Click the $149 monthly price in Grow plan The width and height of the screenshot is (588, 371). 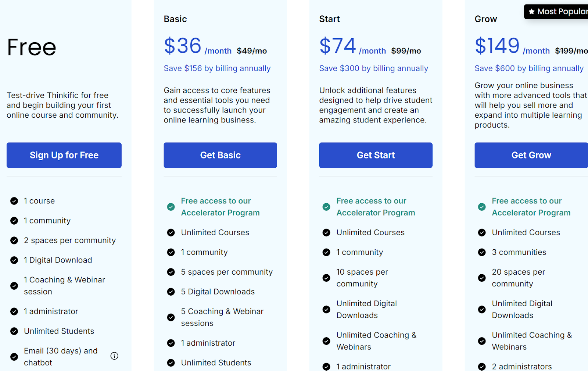(x=497, y=46)
